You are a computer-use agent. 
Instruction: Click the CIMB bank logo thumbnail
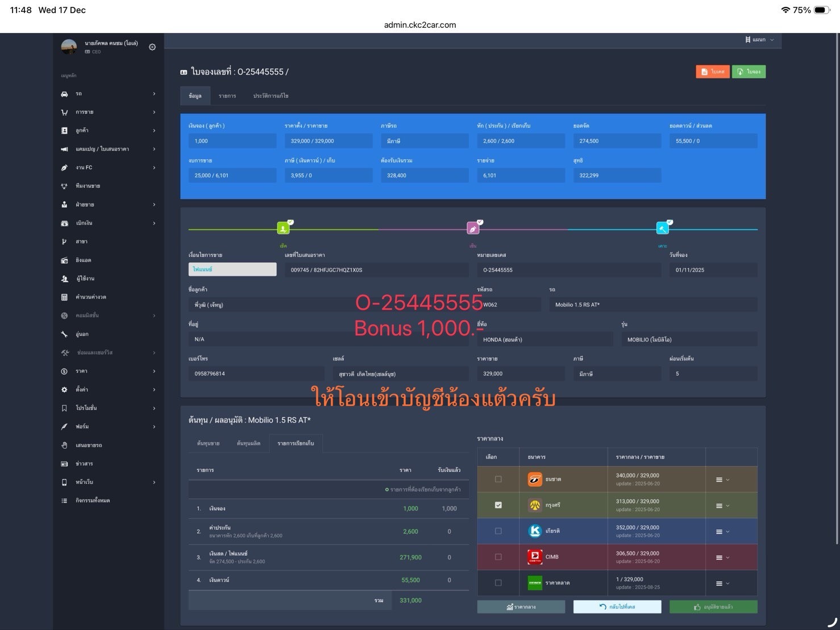[x=535, y=557]
